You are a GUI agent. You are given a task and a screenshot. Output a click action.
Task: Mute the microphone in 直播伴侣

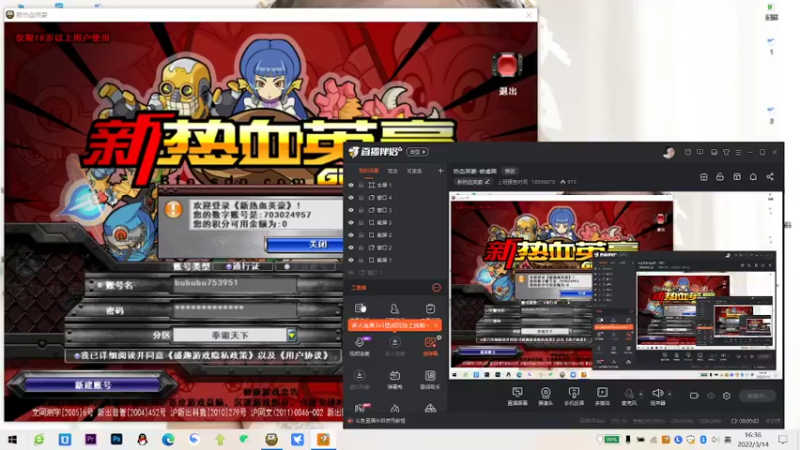[x=629, y=394]
